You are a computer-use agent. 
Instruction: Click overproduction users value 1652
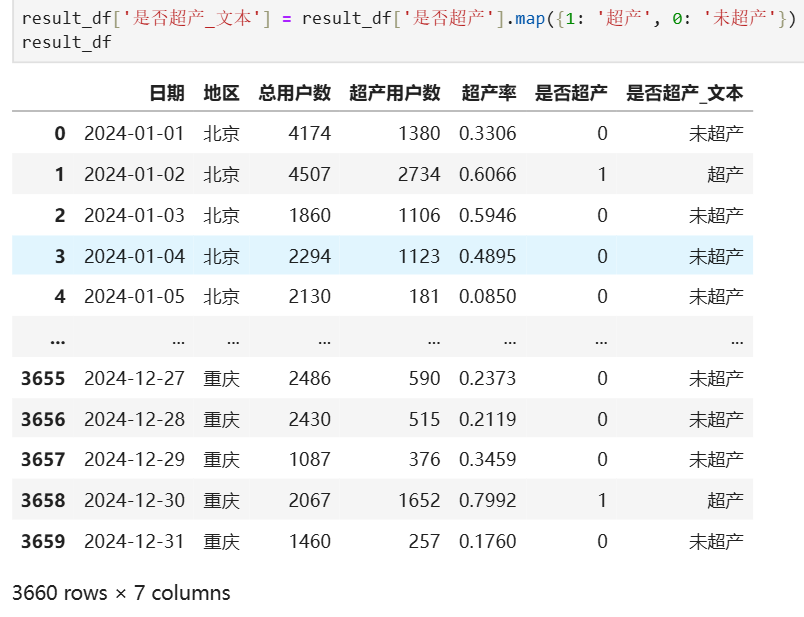(419, 501)
